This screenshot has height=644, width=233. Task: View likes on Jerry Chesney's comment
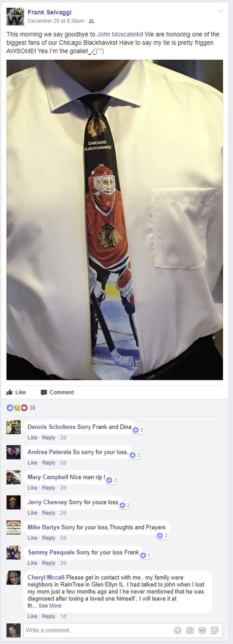pyautogui.click(x=125, y=505)
